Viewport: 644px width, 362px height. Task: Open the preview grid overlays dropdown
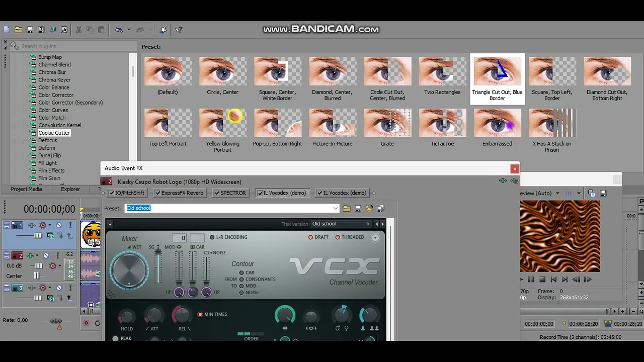tap(579, 193)
